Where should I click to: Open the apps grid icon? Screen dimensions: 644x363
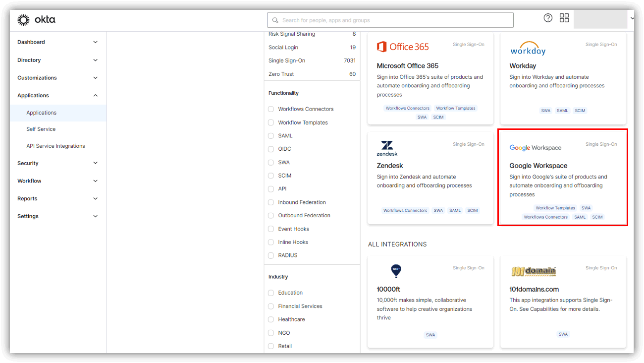point(564,18)
